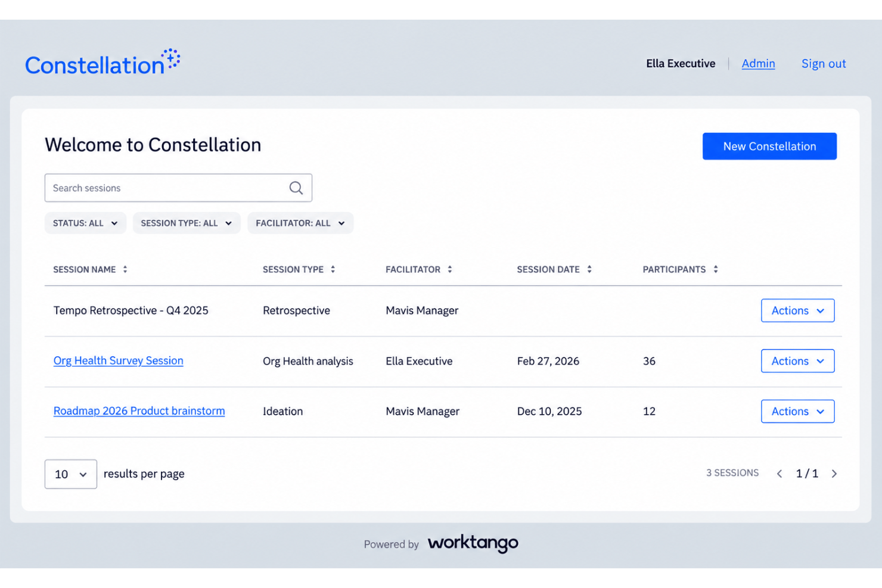This screenshot has width=882, height=588.
Task: Sort by Session Name arrows
Action: [x=125, y=269]
